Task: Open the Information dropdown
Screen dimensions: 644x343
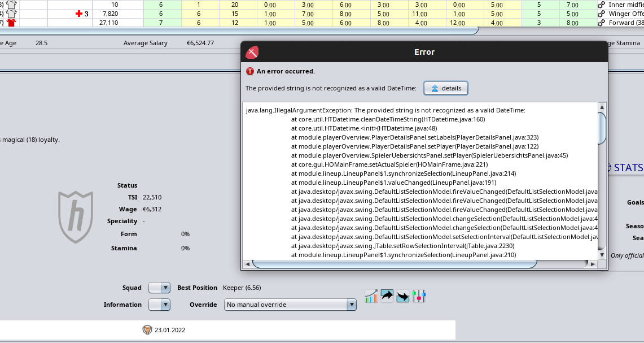Action: pos(159,305)
